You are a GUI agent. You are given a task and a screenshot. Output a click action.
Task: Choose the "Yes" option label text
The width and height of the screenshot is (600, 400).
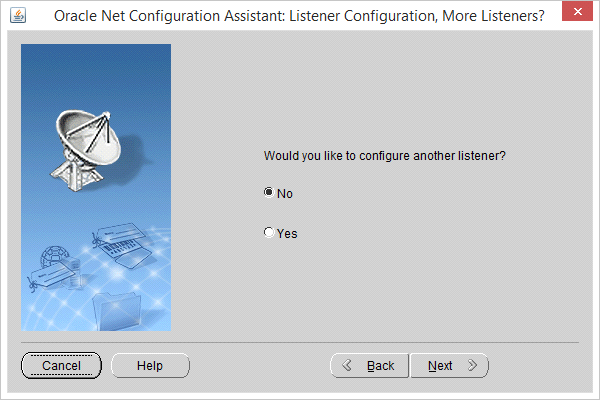pos(287,233)
